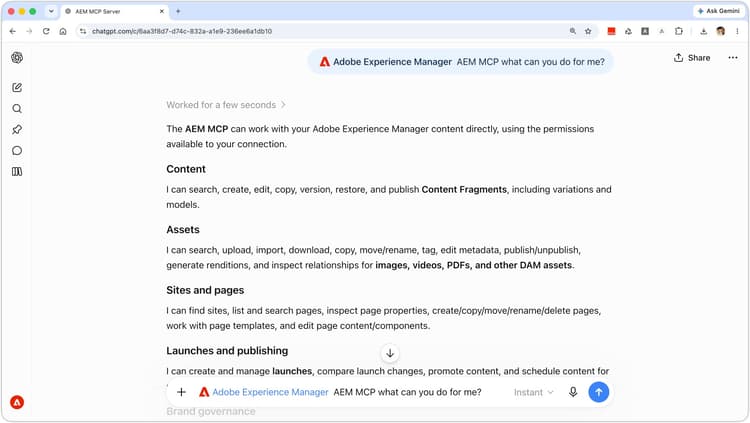Open the tab search dropdown arrow

(x=51, y=11)
